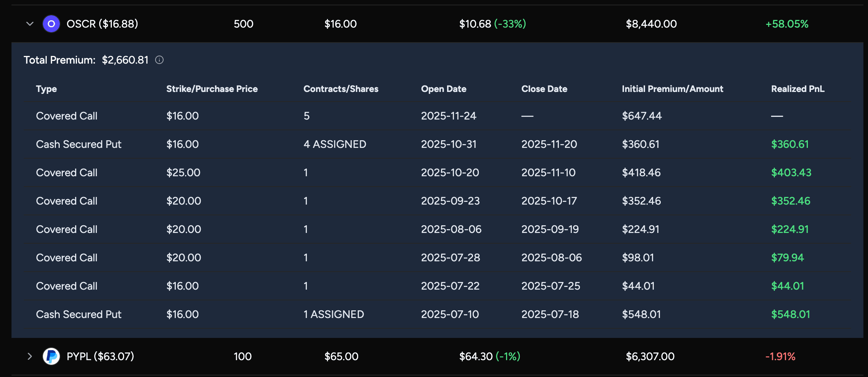
Task: Expand the PYPL position row
Action: tap(30, 356)
